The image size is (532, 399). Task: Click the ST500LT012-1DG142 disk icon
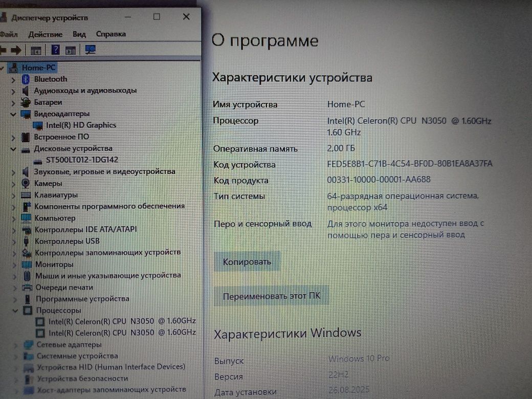(x=38, y=161)
